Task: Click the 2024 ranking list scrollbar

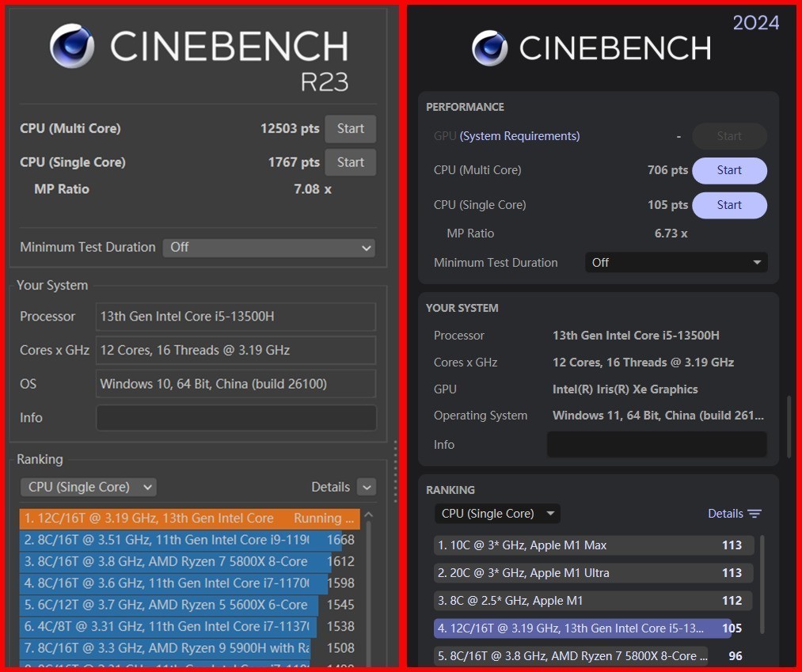Action: tap(762, 584)
